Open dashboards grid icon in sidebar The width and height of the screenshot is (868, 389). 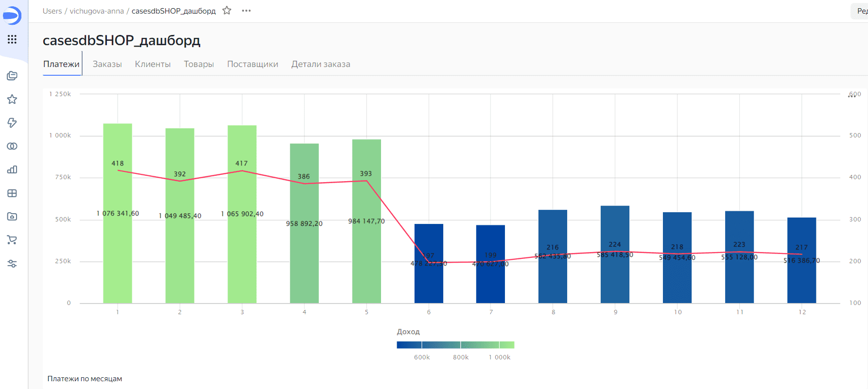point(12,193)
